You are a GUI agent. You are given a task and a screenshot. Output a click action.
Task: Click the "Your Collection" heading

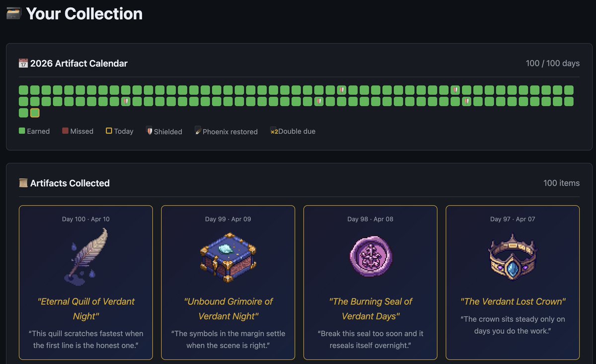[84, 13]
